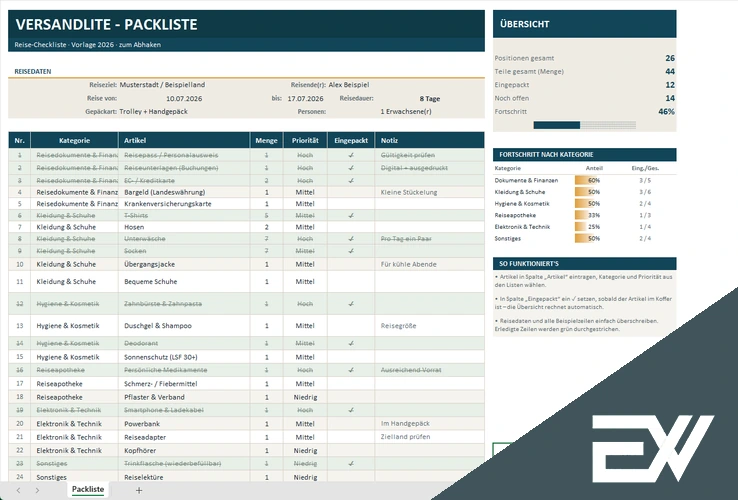The width and height of the screenshot is (738, 500).
Task: Select the Trolley + Handgepäck cell
Action: point(153,112)
